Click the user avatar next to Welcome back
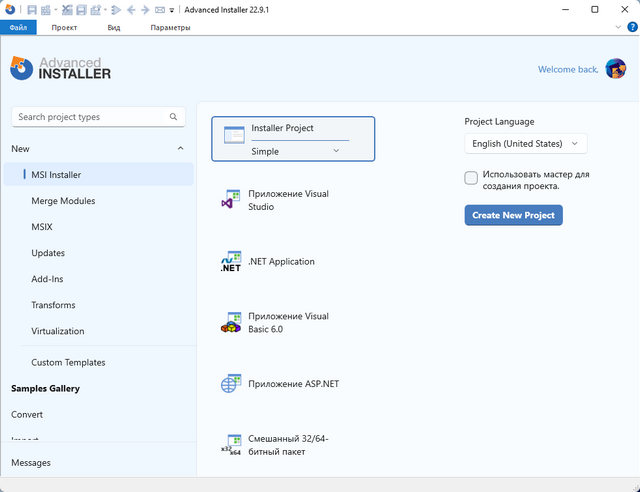Viewport: 640px width, 492px height. click(x=616, y=69)
